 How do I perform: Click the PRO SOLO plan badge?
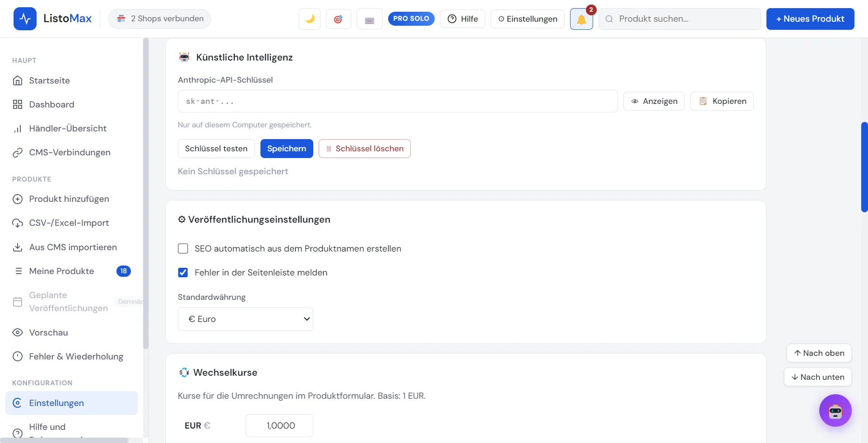(x=411, y=19)
